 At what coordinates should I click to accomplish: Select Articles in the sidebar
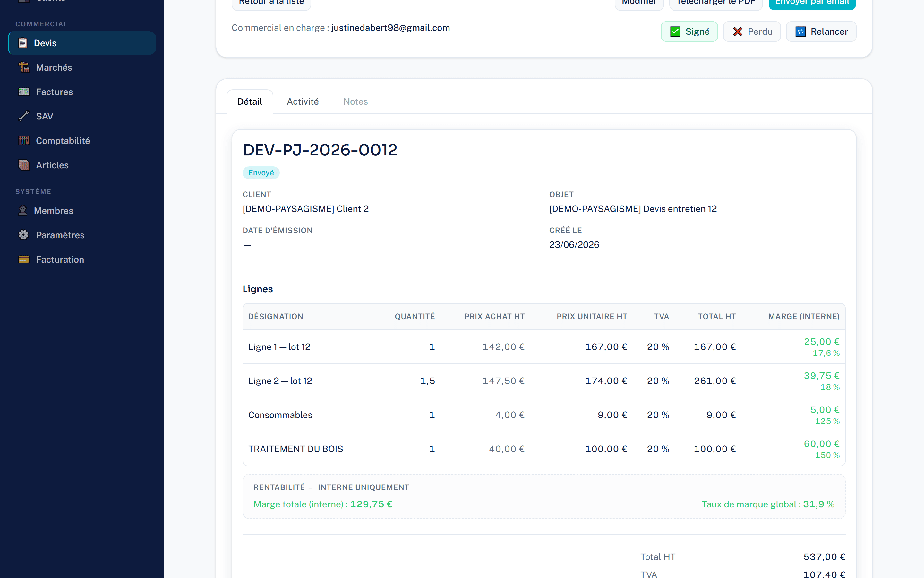(x=82, y=165)
